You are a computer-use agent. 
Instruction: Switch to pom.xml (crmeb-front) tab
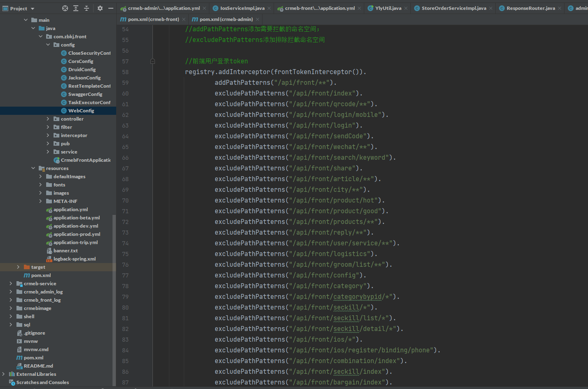click(x=153, y=19)
